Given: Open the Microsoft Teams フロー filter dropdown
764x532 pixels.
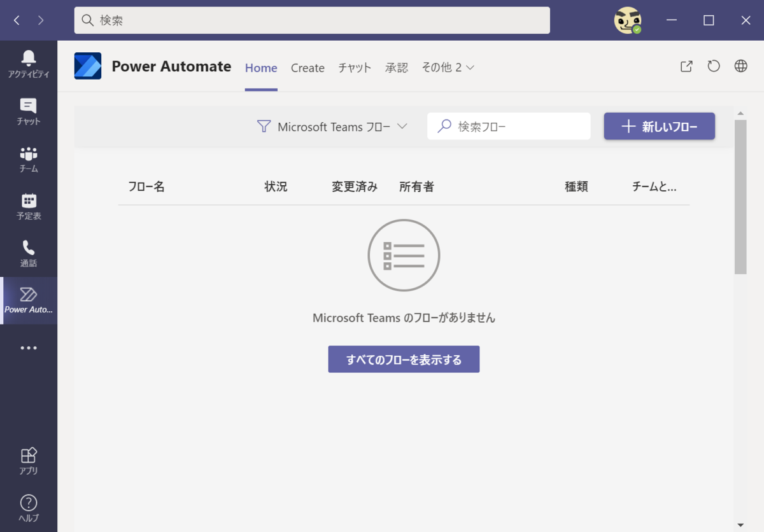Looking at the screenshot, I should (332, 127).
